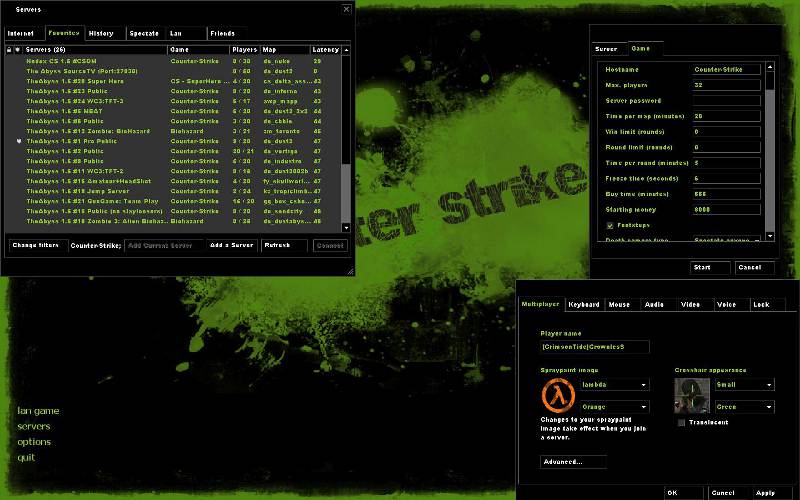Click the game settings scroll down arrow
This screenshot has height=500, width=800.
tap(770, 236)
